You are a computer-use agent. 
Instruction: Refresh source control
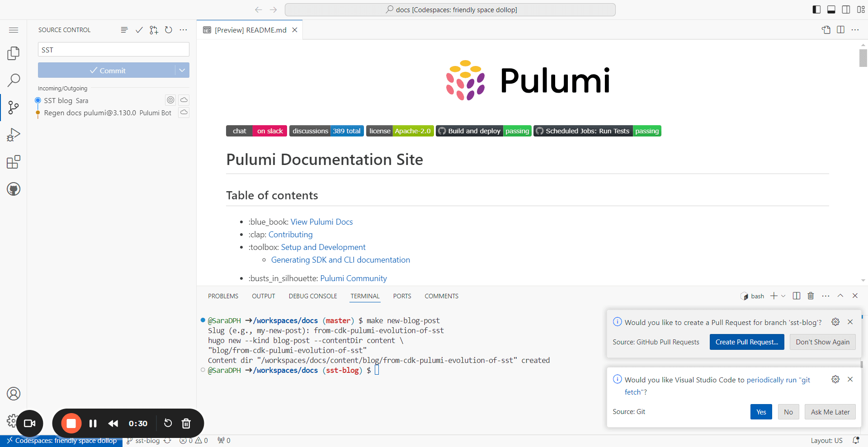point(169,30)
